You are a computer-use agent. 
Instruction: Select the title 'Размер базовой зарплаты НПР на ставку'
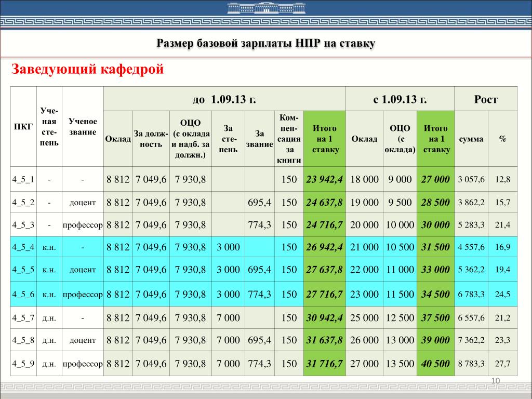pyautogui.click(x=265, y=44)
